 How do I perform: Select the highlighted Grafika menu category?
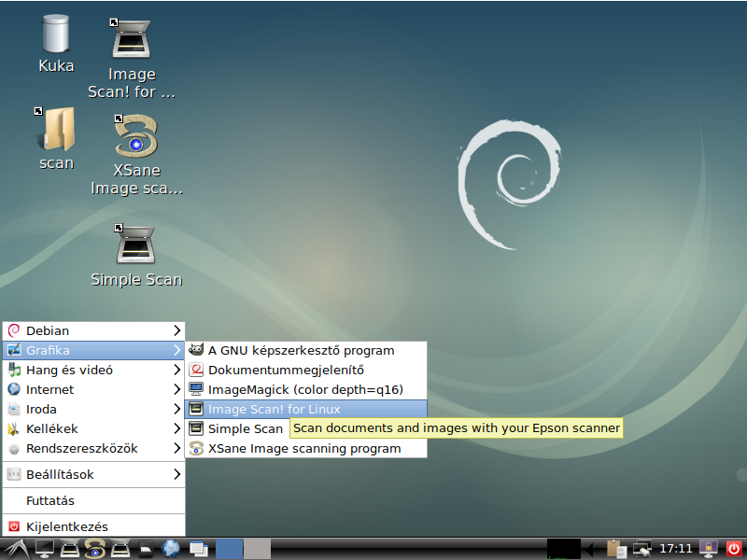pos(93,350)
